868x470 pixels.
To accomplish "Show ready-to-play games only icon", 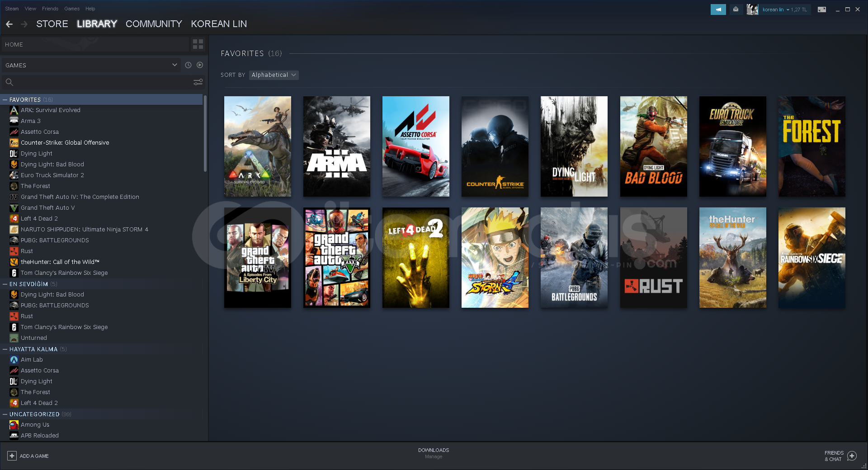I will click(x=200, y=65).
